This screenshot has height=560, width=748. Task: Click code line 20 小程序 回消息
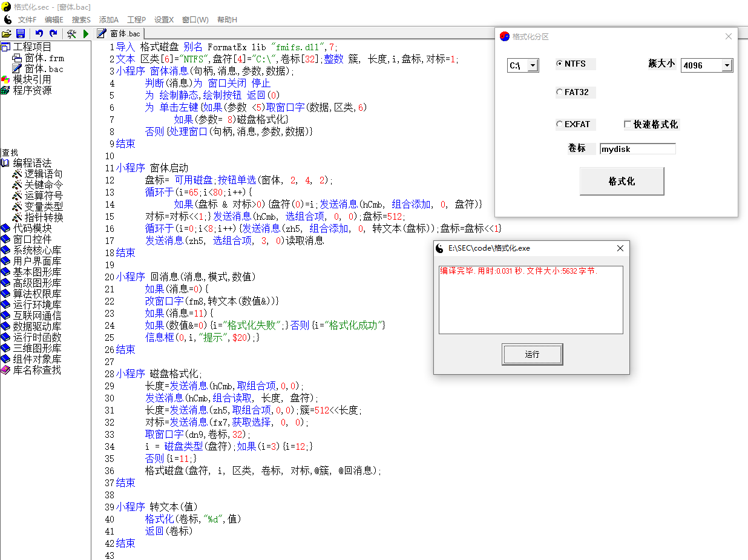186,277
